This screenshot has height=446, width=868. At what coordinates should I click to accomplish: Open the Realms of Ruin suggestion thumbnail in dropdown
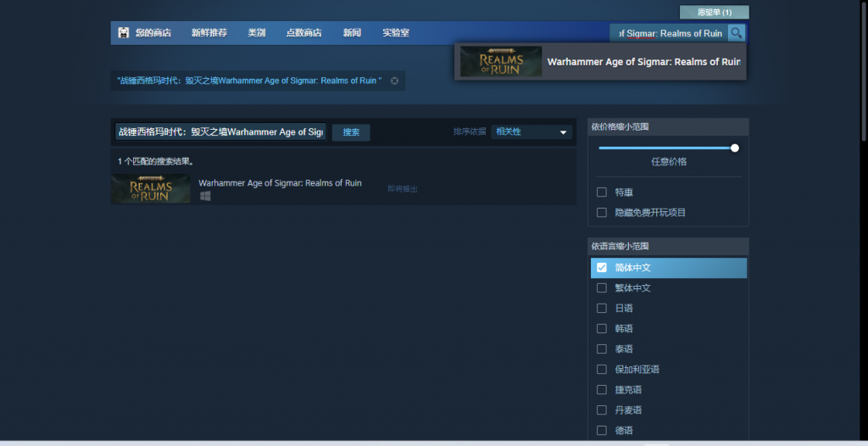(x=501, y=62)
